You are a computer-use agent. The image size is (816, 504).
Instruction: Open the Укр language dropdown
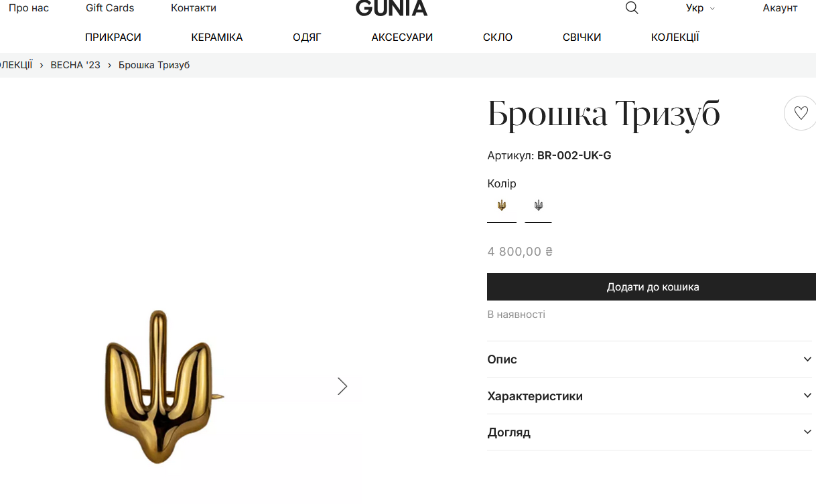700,8
